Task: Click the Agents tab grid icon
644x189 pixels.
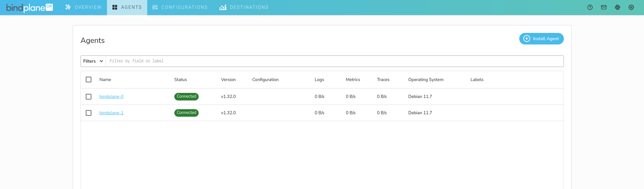Action: (x=115, y=7)
